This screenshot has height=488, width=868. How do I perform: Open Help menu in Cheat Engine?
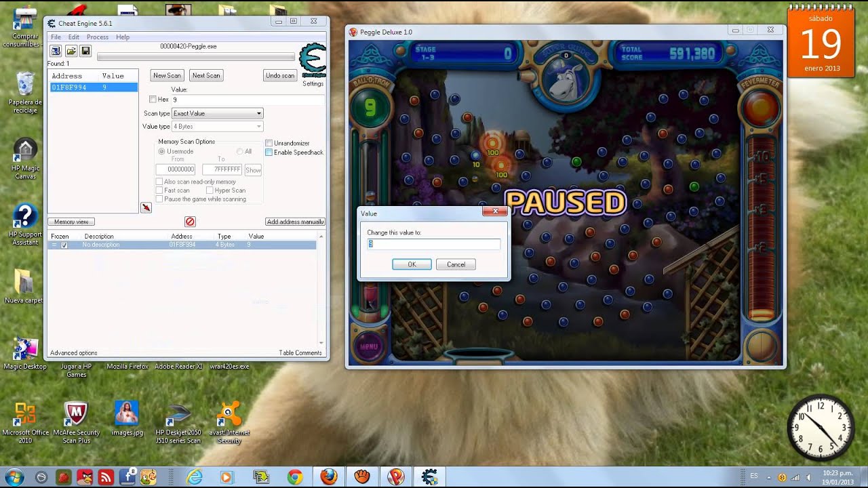[x=123, y=37]
